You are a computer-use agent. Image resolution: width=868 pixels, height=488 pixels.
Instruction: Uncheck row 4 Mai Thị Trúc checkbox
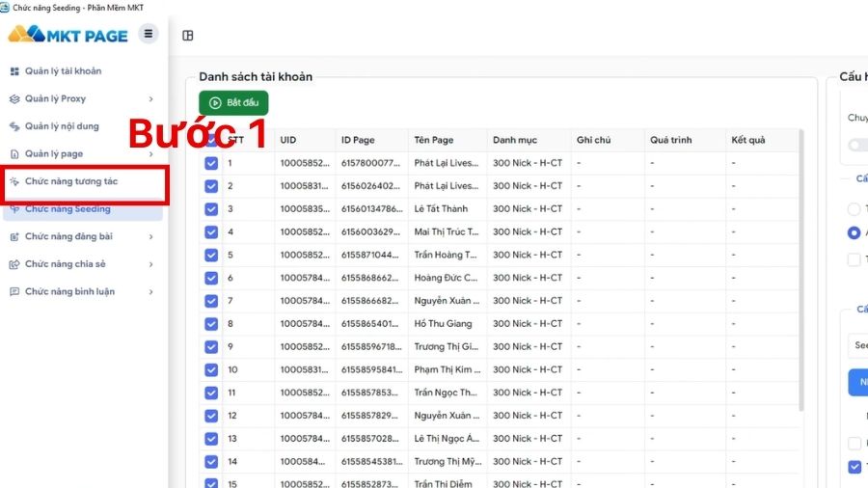coord(211,231)
